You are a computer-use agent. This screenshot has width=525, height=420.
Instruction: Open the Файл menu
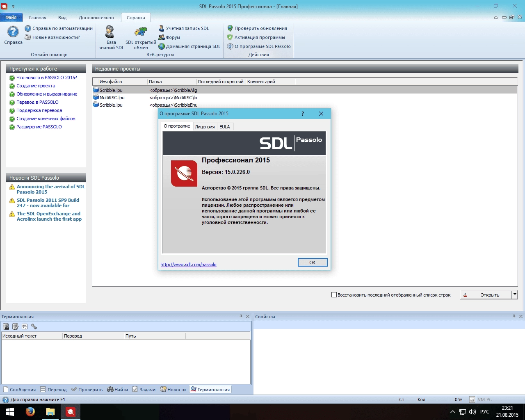[x=11, y=17]
